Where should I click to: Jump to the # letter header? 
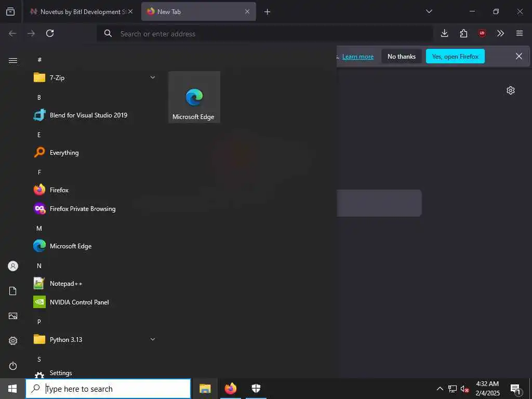coord(39,60)
